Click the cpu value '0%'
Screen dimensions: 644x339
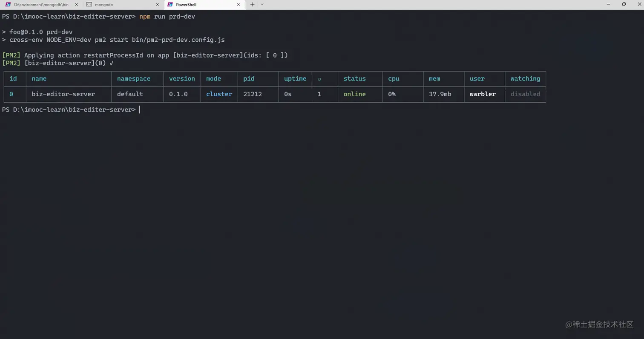coord(392,94)
